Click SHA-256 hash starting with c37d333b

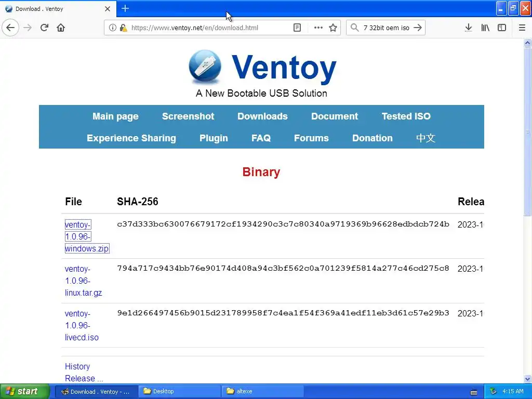click(283, 224)
